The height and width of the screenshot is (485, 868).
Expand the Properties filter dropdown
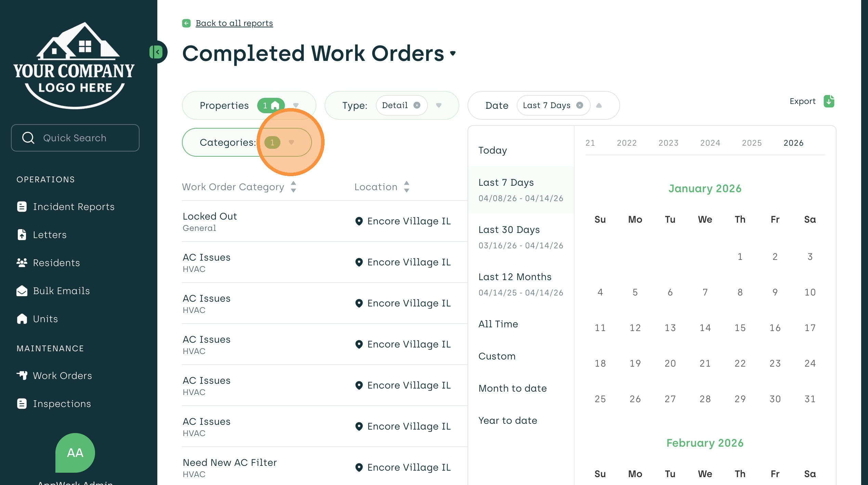click(x=296, y=105)
